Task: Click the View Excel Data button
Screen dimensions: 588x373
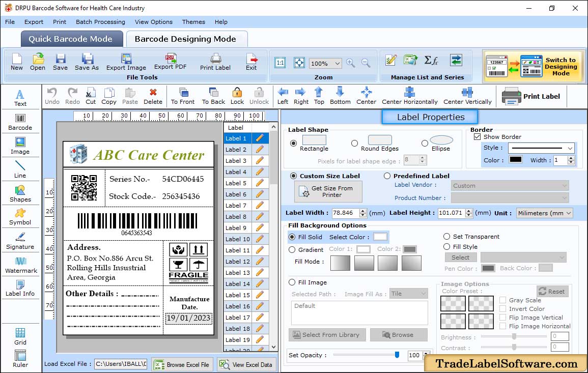Action: click(246, 364)
